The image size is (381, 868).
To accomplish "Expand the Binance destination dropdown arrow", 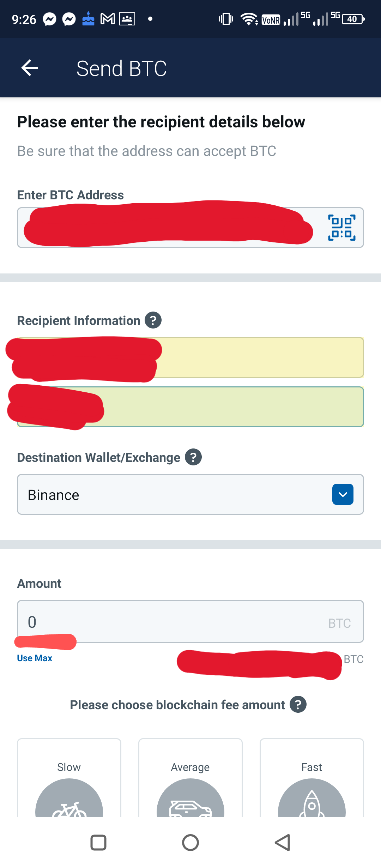I will pyautogui.click(x=343, y=494).
